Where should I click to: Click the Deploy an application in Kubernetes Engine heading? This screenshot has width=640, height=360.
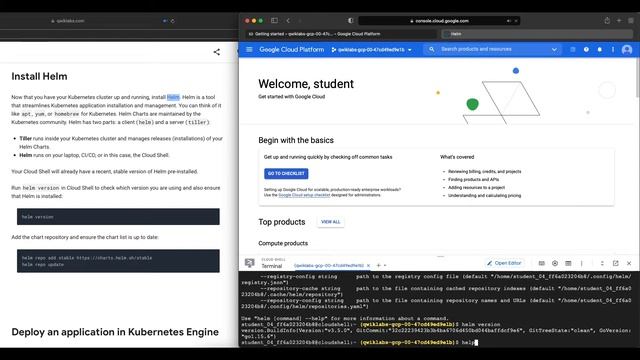click(115, 332)
